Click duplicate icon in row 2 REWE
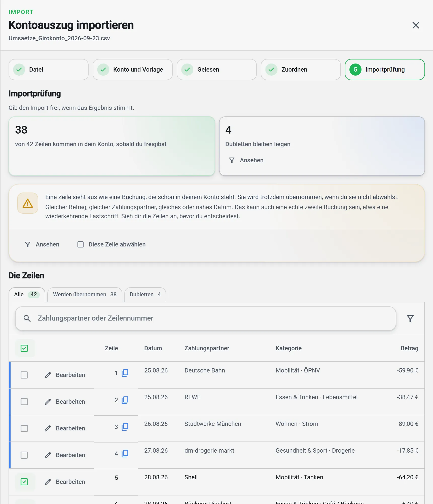This screenshot has height=504, width=433. tap(125, 400)
